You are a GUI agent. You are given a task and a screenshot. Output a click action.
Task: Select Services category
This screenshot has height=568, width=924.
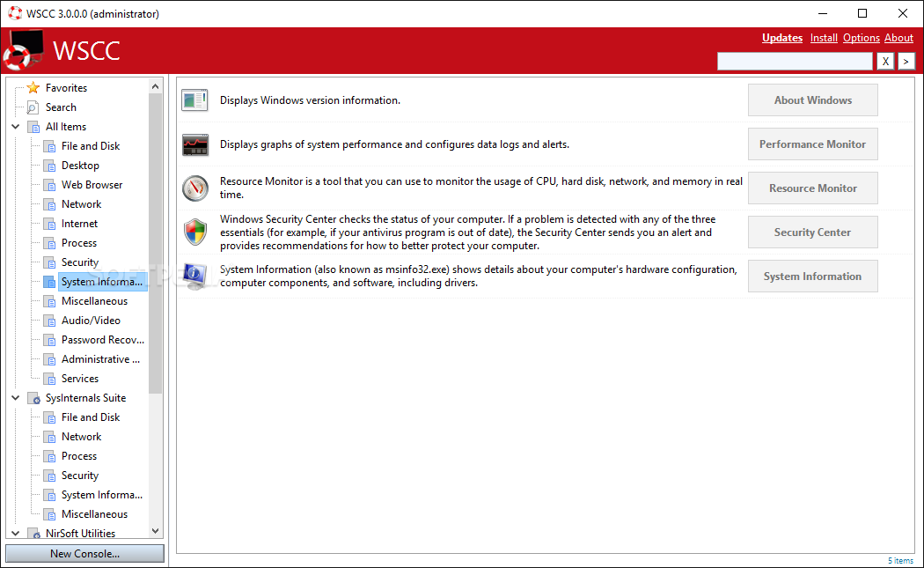pyautogui.click(x=80, y=380)
